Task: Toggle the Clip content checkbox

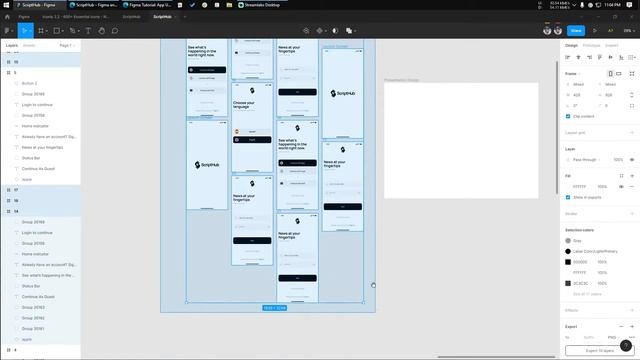Action: pos(568,116)
